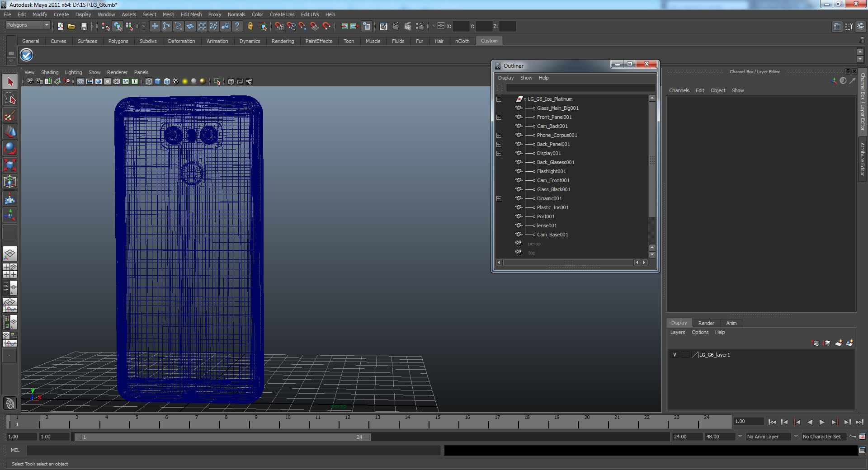Expand Dinamic001 node in Outliner
The height and width of the screenshot is (470, 868).
coord(499,198)
